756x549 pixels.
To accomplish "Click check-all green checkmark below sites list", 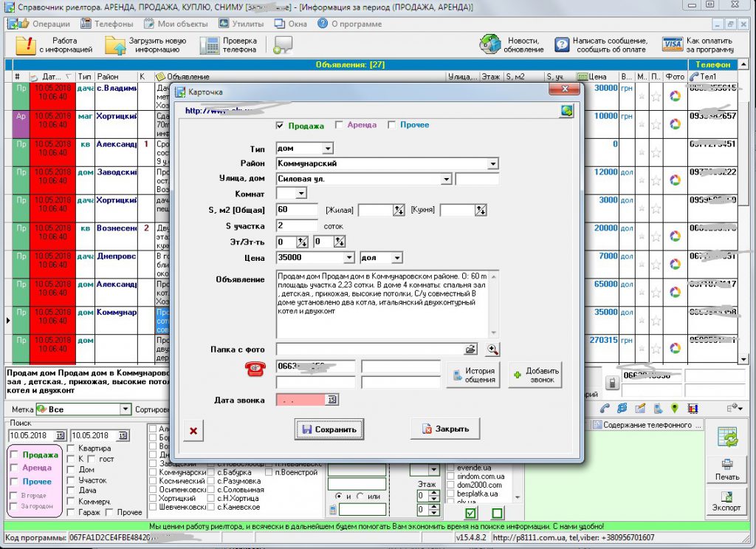I will click(470, 513).
